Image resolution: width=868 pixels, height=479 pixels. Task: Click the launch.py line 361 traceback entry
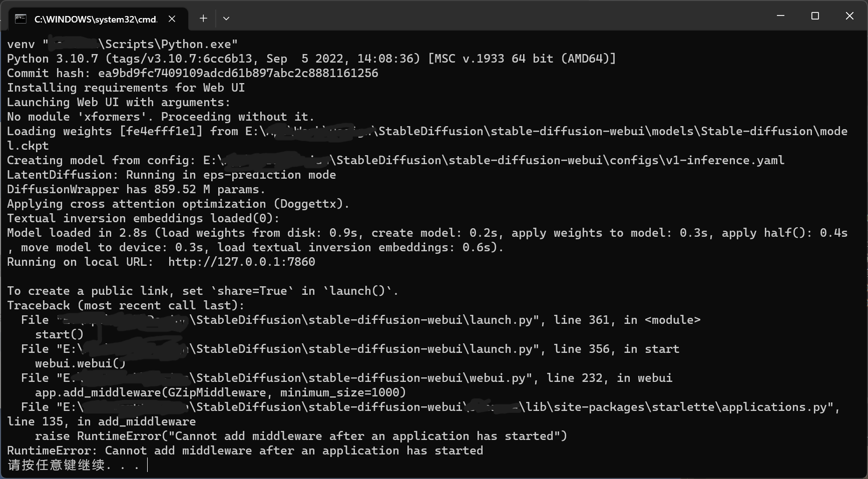point(360,320)
